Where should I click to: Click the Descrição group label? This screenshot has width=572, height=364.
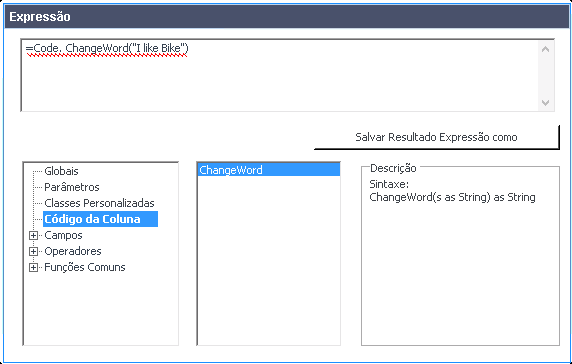pos(393,168)
